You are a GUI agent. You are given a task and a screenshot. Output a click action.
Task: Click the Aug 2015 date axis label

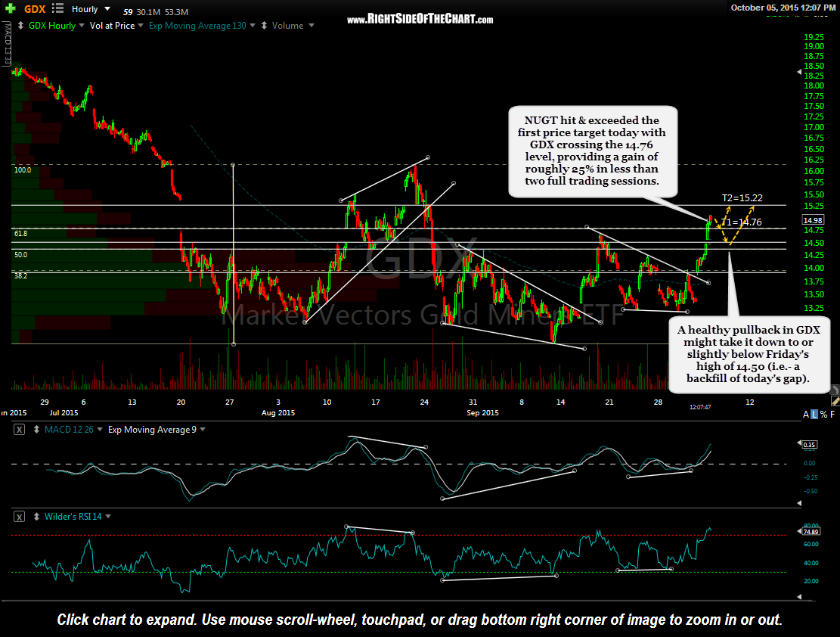[278, 413]
